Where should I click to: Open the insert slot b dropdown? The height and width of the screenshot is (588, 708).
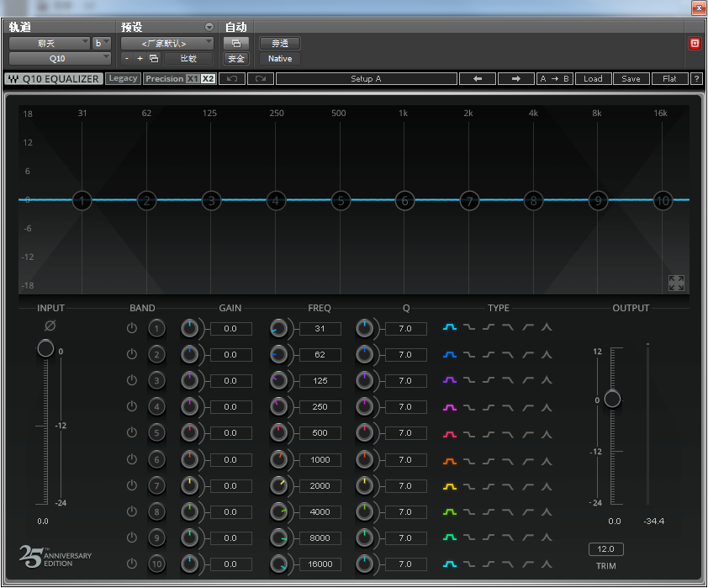pos(102,44)
